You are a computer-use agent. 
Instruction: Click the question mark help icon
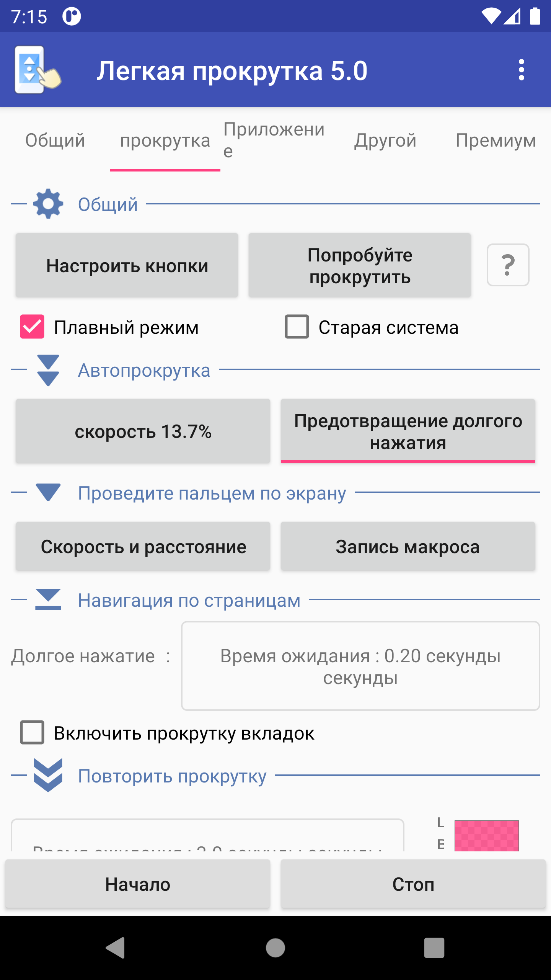pos(508,265)
